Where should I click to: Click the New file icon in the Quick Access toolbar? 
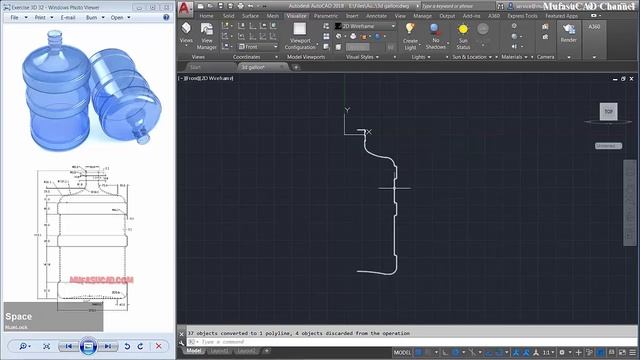(200, 6)
